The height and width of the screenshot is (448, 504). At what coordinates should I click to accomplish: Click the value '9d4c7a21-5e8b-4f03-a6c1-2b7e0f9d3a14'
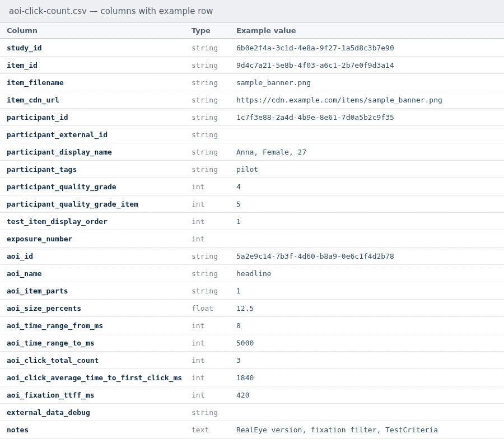(315, 65)
